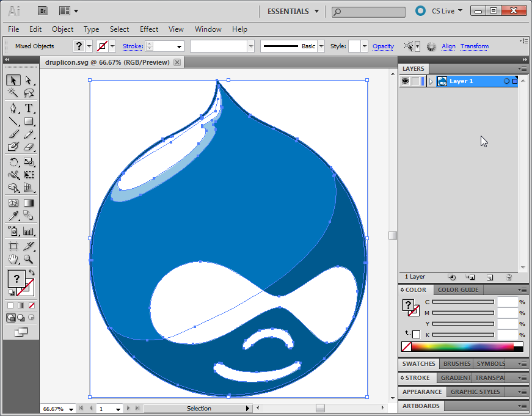Viewport: 532px width, 416px height.
Task: Switch to the Color Guide tab
Action: pos(458,290)
